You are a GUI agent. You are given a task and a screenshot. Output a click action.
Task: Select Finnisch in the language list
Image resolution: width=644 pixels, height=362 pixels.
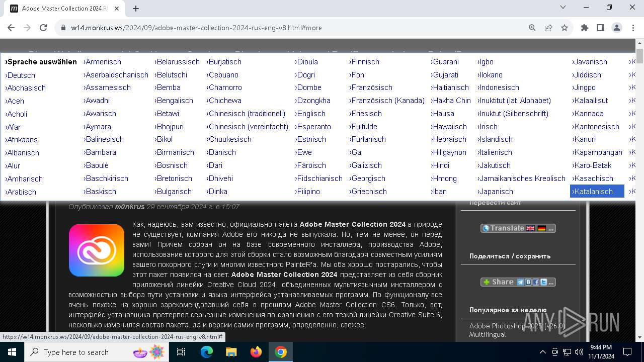point(364,62)
